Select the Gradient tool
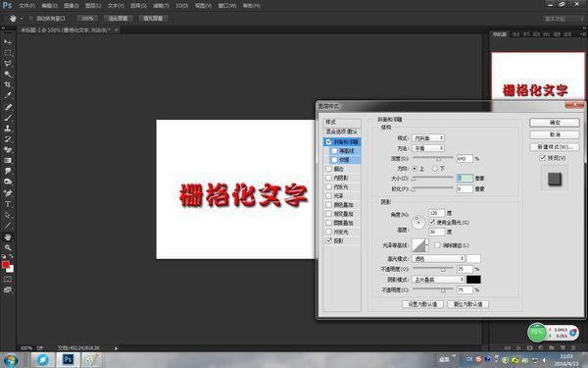This screenshot has height=368, width=588. point(8,160)
